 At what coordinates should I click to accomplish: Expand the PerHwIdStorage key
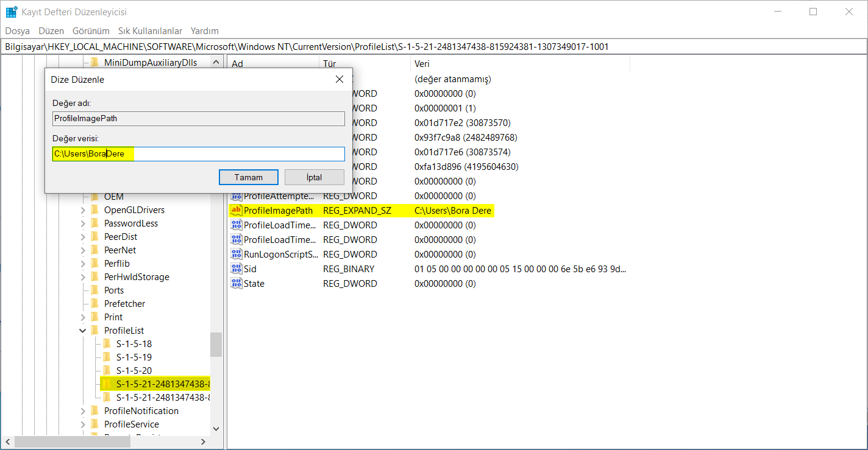(83, 277)
